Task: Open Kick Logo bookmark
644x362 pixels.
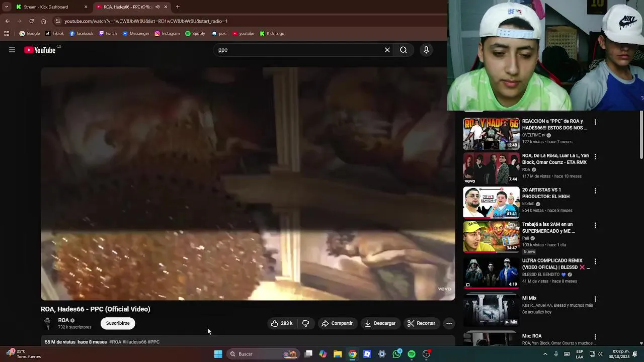Action: click(272, 34)
